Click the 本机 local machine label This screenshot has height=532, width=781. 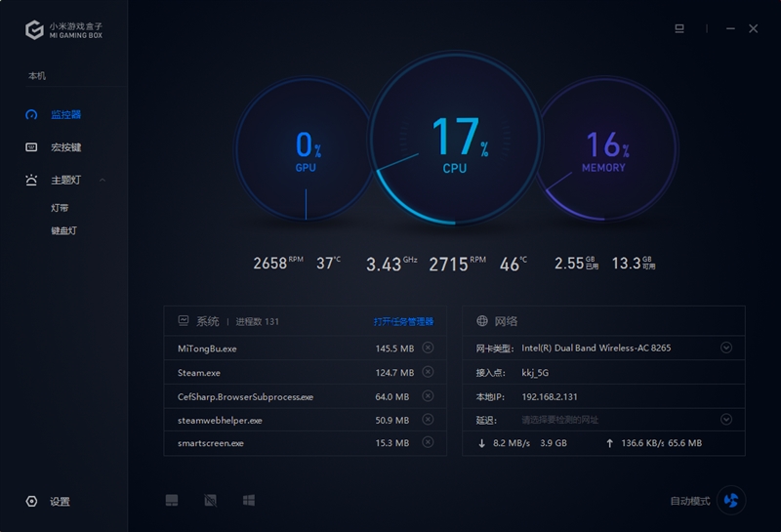point(37,76)
